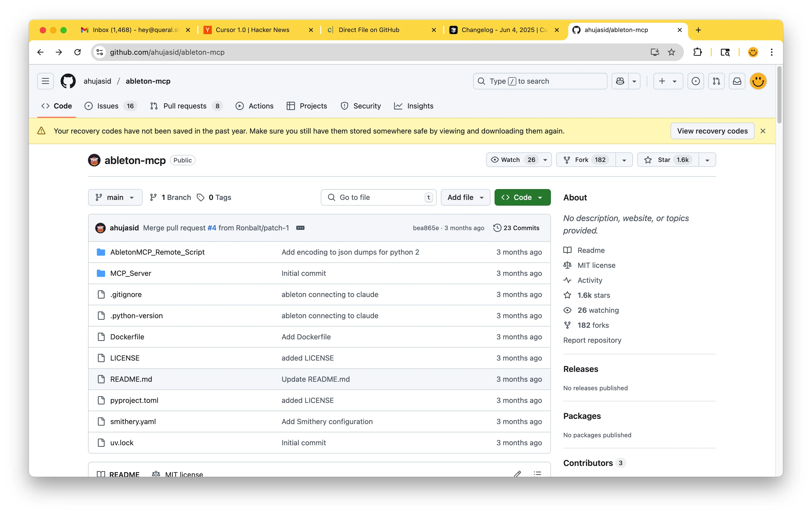Viewport: 812px width, 515px height.
Task: Open the 0 Tags link
Action: point(214,197)
